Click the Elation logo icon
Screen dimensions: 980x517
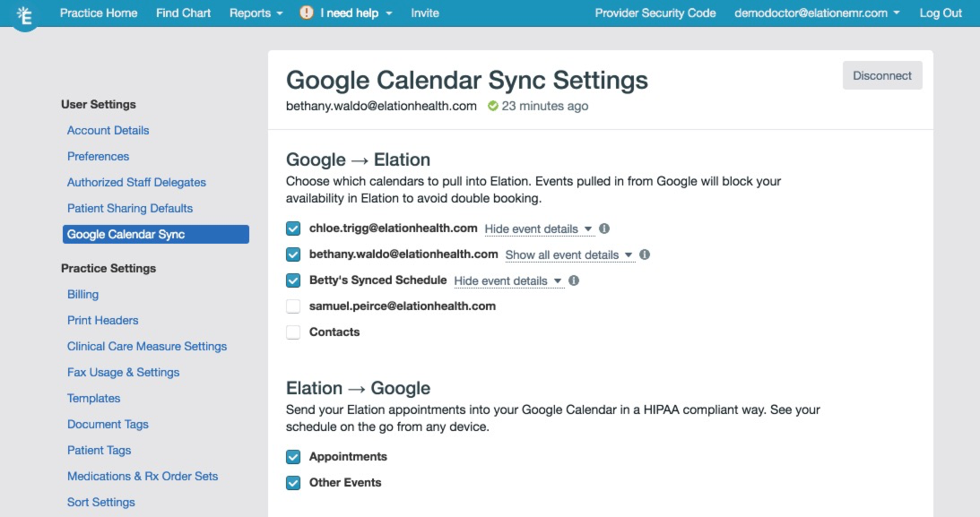tap(24, 15)
